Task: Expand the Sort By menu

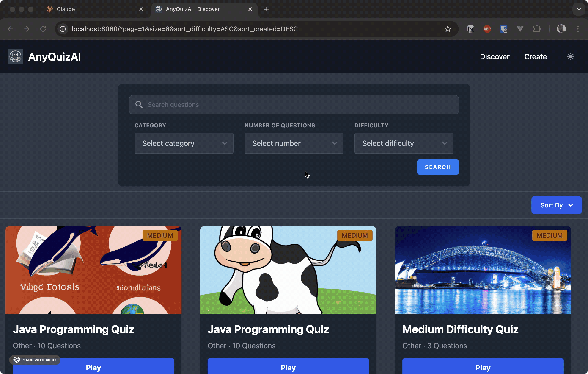Action: 557,205
